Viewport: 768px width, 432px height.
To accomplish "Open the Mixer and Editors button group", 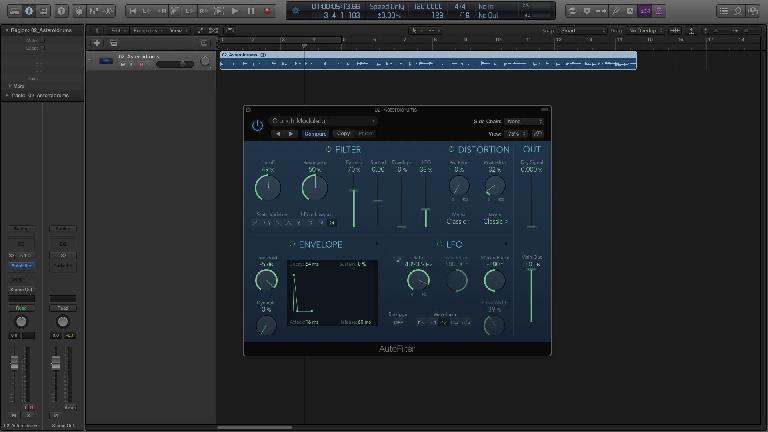I will 101,10.
